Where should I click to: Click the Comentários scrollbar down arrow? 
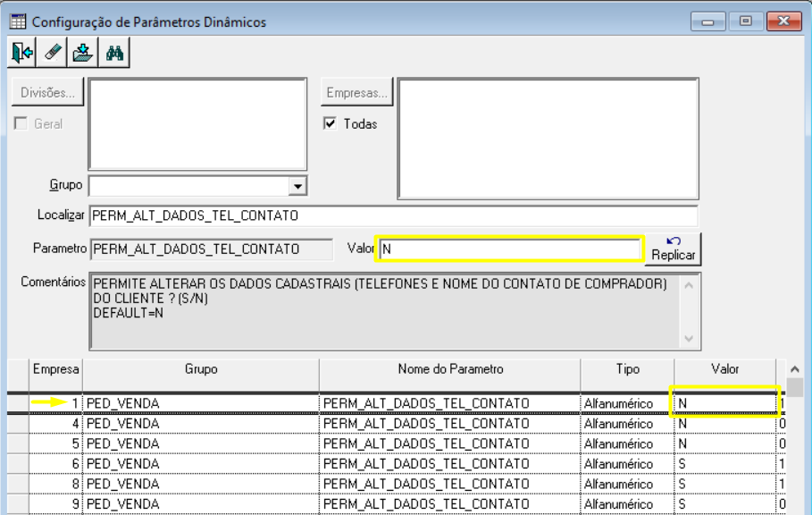[690, 338]
